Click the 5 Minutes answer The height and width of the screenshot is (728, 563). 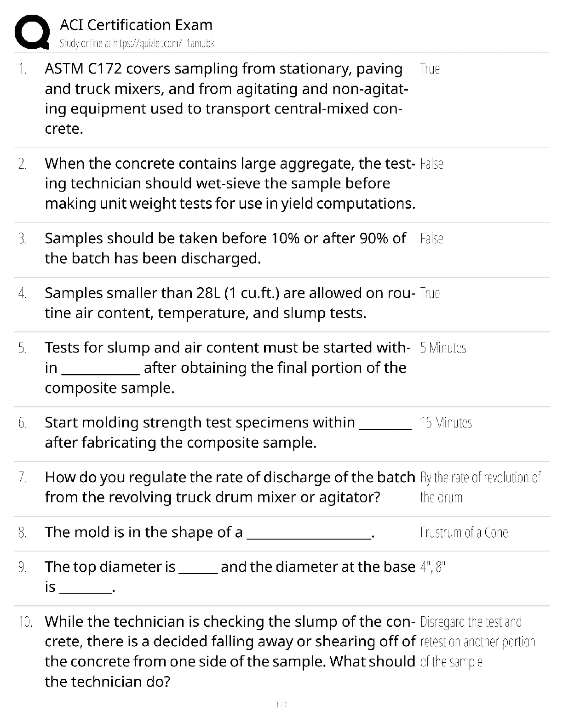pyautogui.click(x=443, y=348)
